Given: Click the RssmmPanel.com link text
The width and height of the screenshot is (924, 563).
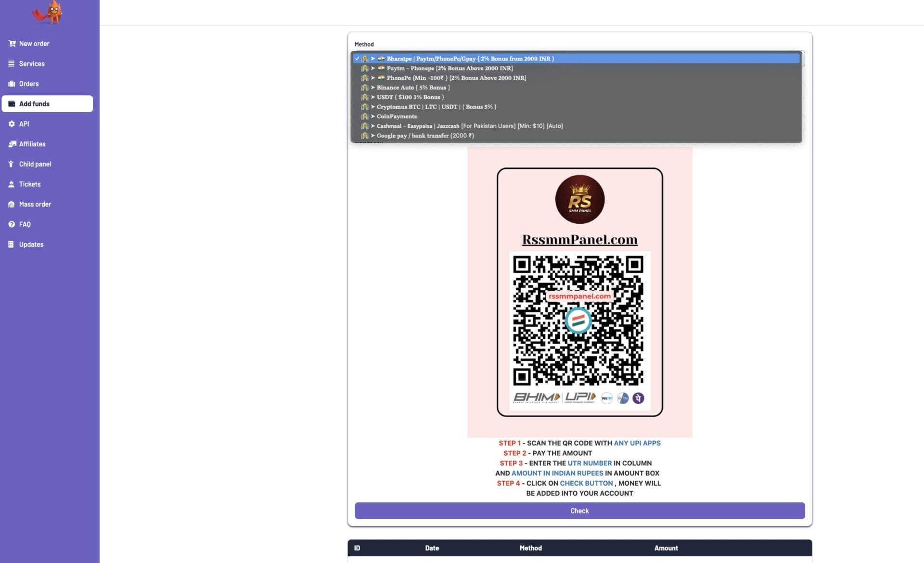Looking at the screenshot, I should pyautogui.click(x=579, y=240).
